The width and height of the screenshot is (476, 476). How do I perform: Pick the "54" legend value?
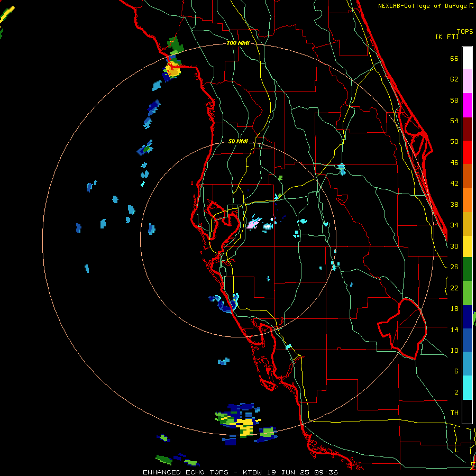(454, 121)
